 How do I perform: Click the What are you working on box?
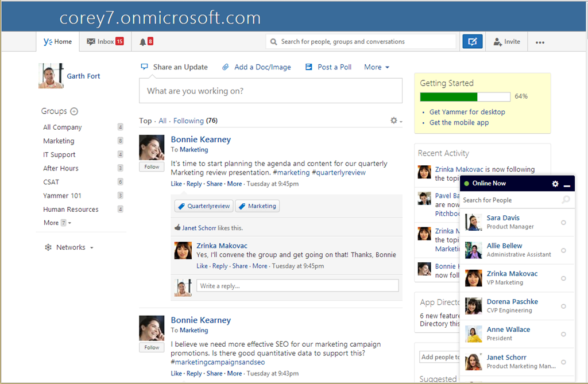[271, 91]
